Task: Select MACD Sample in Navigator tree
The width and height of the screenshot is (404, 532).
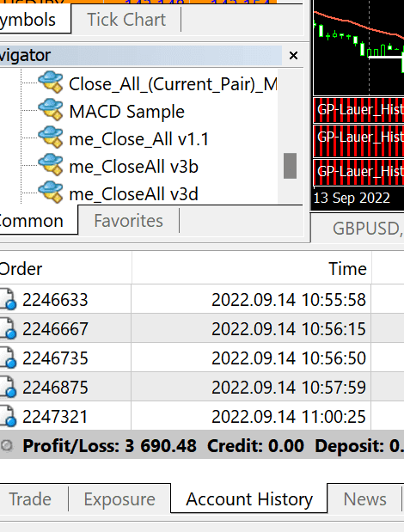Action: 126,111
